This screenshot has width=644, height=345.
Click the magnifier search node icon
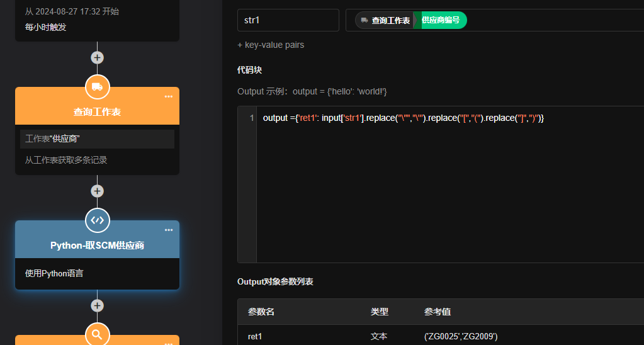[x=97, y=334]
